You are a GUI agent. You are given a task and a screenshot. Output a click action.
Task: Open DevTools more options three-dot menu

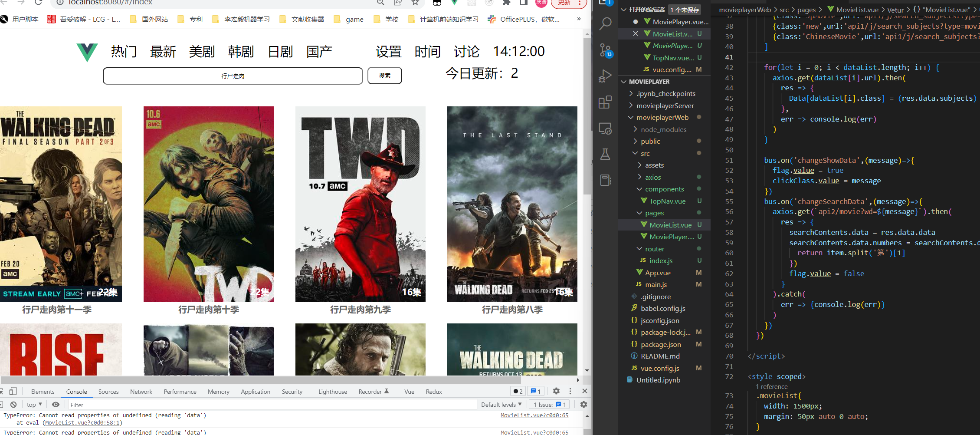point(570,391)
